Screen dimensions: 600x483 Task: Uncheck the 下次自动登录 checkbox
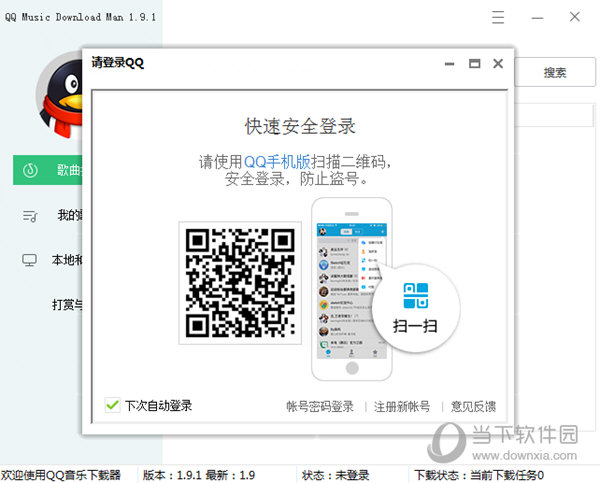pyautogui.click(x=112, y=405)
